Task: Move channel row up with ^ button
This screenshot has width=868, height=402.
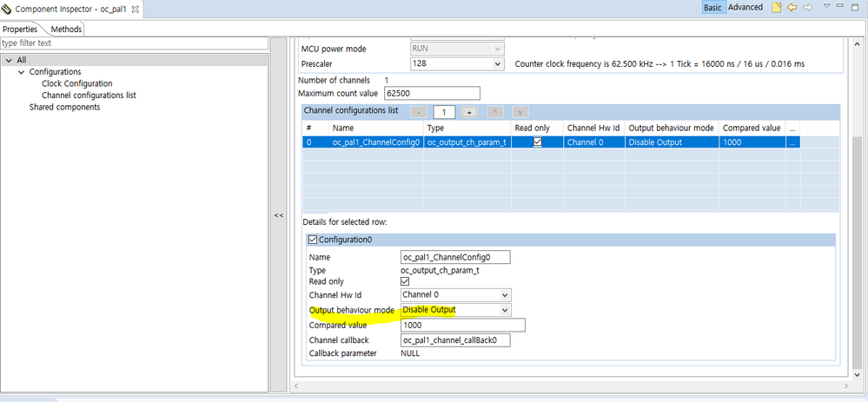Action: (x=494, y=112)
